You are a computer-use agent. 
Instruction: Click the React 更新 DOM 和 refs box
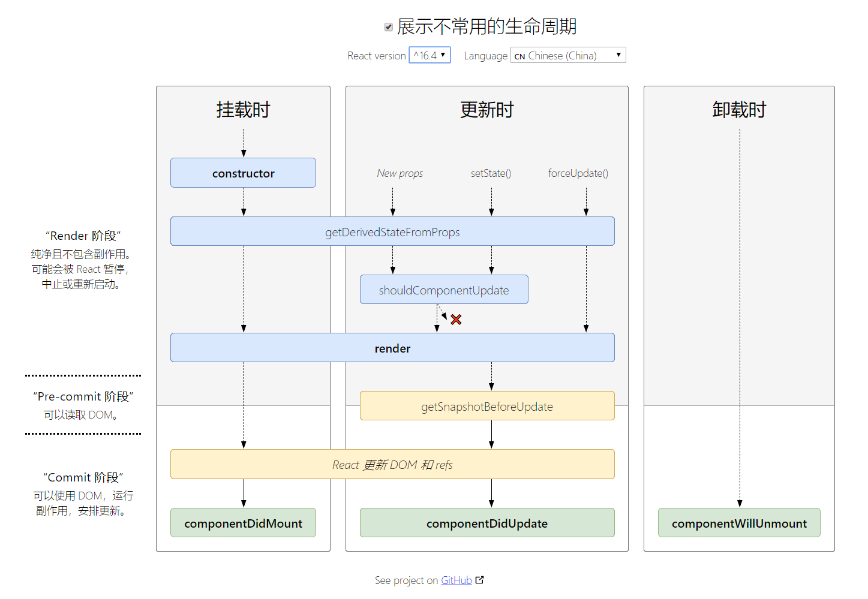392,464
